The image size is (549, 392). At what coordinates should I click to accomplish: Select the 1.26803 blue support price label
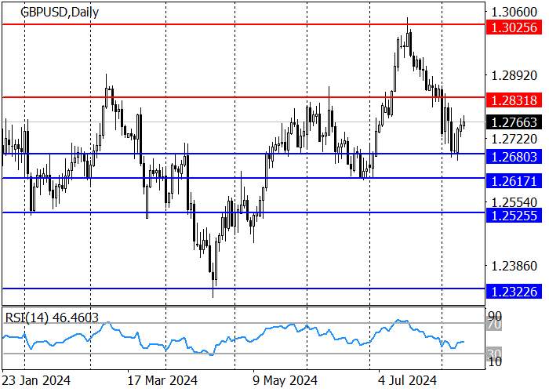(514, 157)
